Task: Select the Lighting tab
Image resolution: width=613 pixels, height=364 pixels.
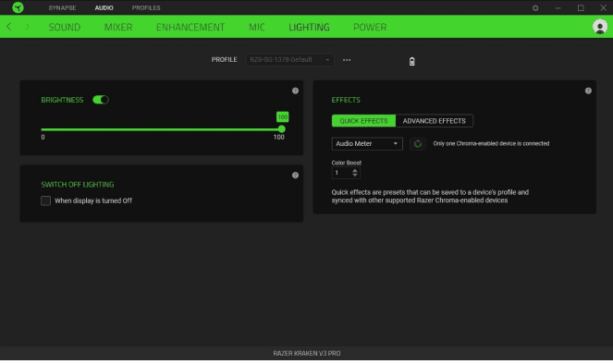Action: point(309,27)
